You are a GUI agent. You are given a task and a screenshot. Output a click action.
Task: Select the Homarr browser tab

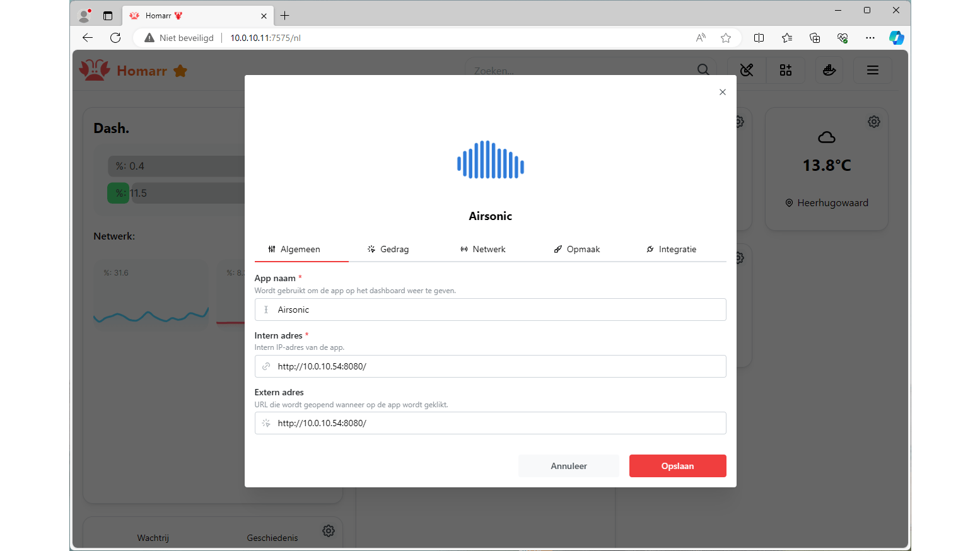pos(198,16)
